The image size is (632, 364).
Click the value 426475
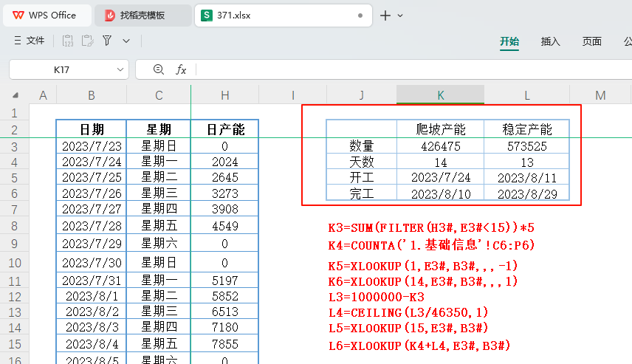441,146
